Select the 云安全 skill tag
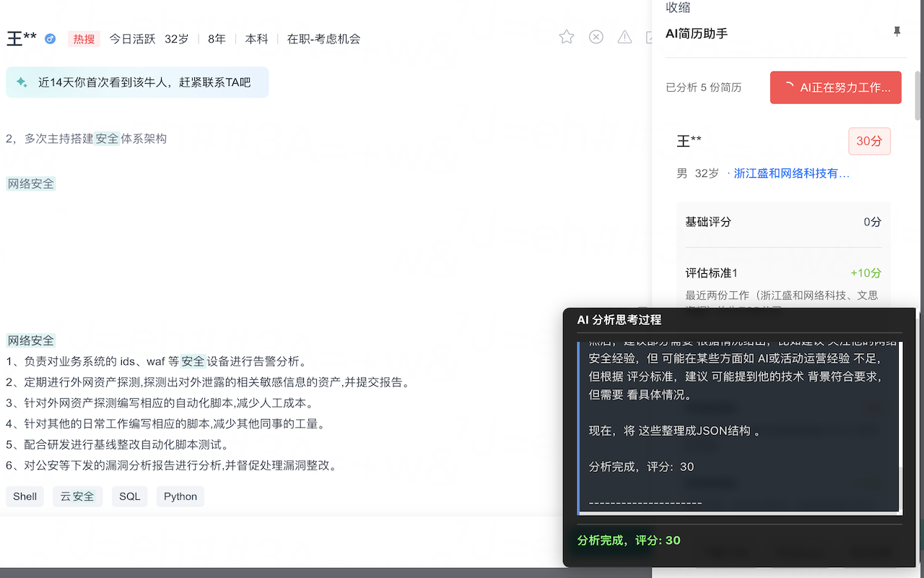Viewport: 924px width, 578px height. [77, 496]
